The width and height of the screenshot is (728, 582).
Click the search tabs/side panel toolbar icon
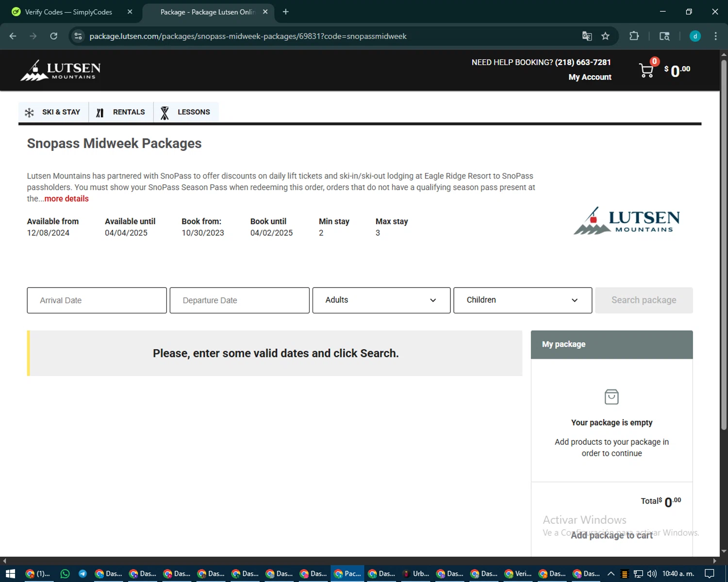(664, 36)
